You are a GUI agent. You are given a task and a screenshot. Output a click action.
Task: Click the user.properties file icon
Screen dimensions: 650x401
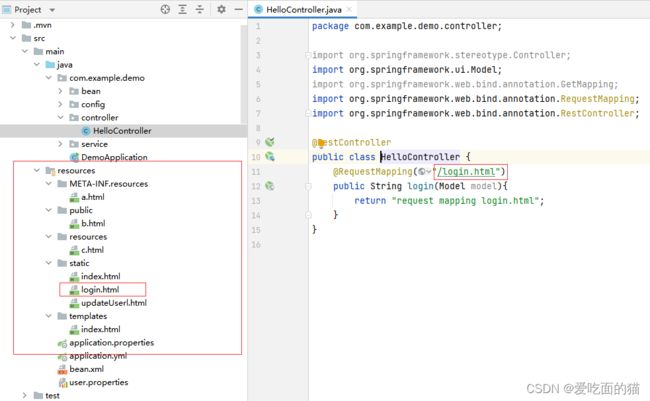[62, 382]
